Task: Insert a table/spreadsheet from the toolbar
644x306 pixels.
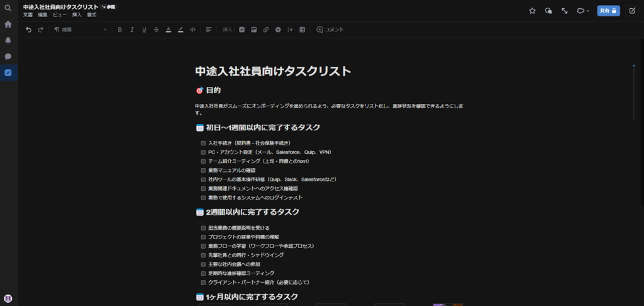Action: click(x=302, y=30)
